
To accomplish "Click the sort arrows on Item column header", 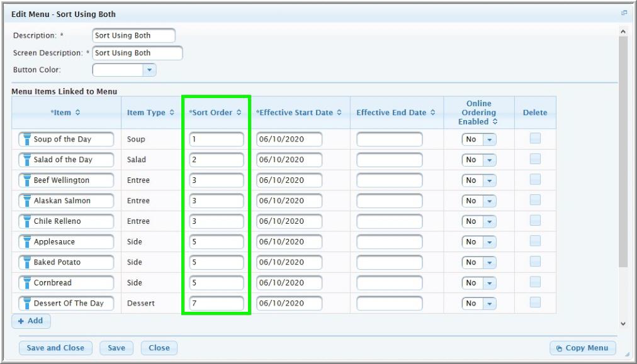I will click(x=77, y=113).
